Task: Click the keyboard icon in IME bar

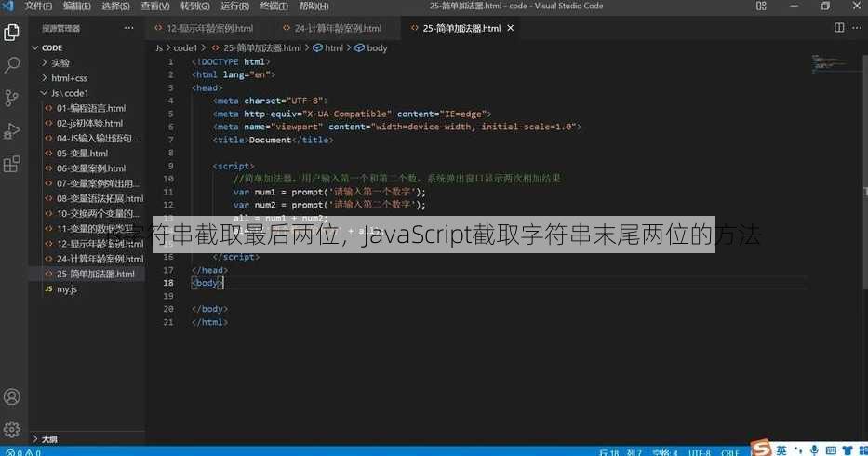Action: pyautogui.click(x=831, y=450)
